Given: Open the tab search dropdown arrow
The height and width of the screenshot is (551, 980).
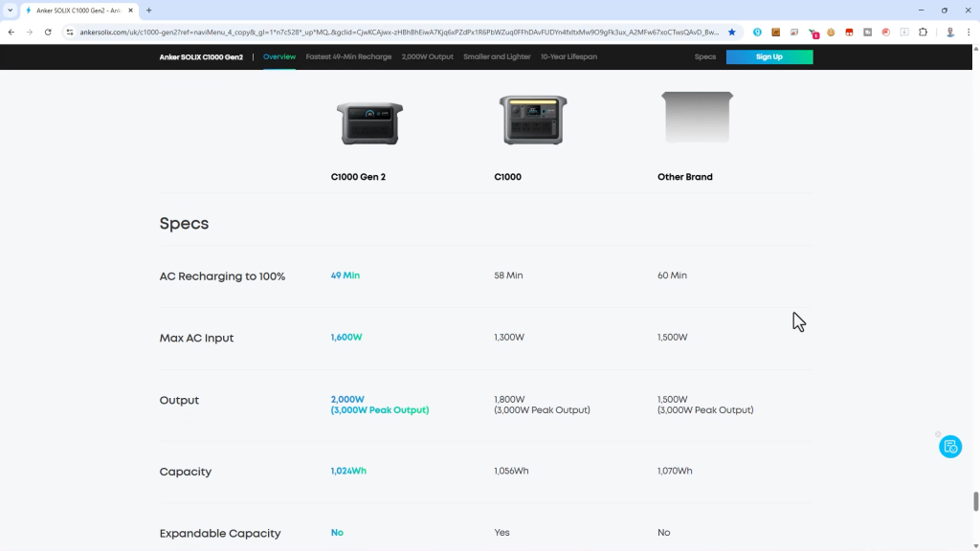Looking at the screenshot, I should coord(10,11).
